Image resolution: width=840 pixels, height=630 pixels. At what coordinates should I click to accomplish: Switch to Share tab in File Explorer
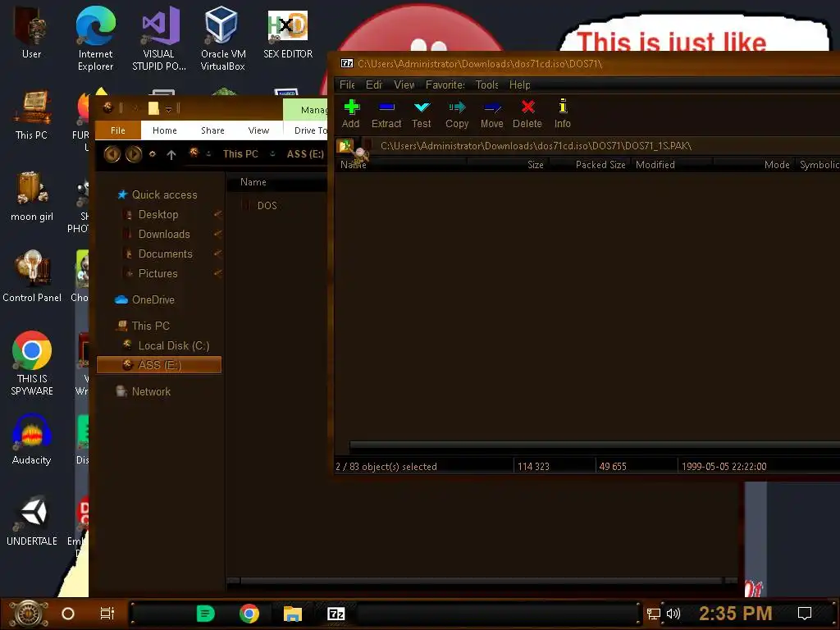212,130
